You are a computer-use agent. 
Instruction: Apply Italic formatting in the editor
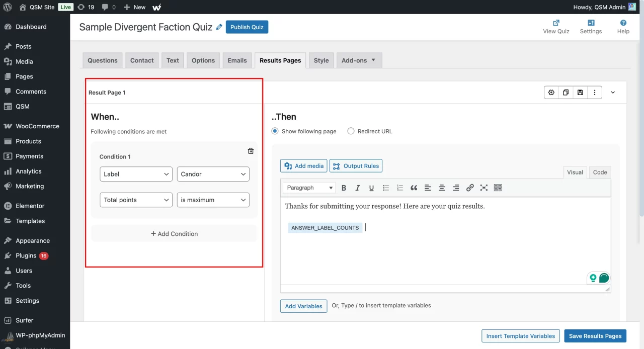click(358, 188)
